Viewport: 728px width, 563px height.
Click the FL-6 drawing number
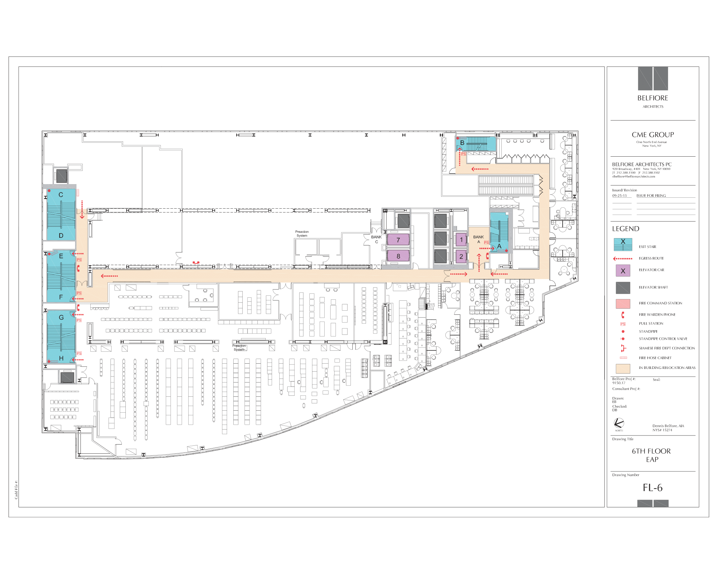pyautogui.click(x=652, y=488)
